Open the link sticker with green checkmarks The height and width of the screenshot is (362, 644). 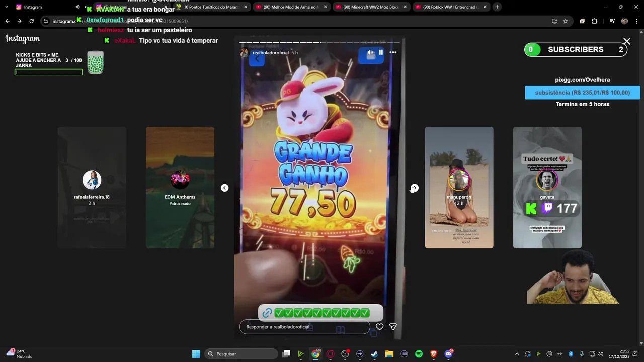tap(320, 313)
